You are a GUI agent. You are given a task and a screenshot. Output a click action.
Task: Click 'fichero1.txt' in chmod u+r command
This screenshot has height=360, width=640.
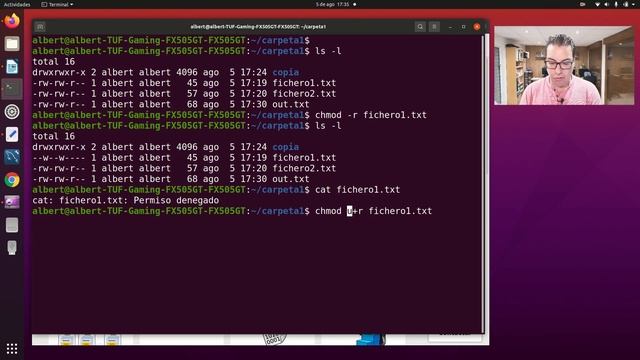click(x=400, y=211)
